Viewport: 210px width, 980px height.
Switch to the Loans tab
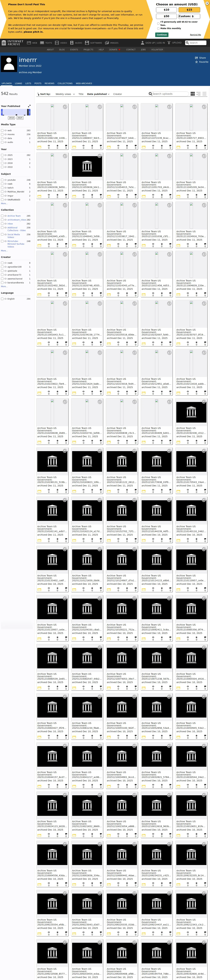coord(18,83)
